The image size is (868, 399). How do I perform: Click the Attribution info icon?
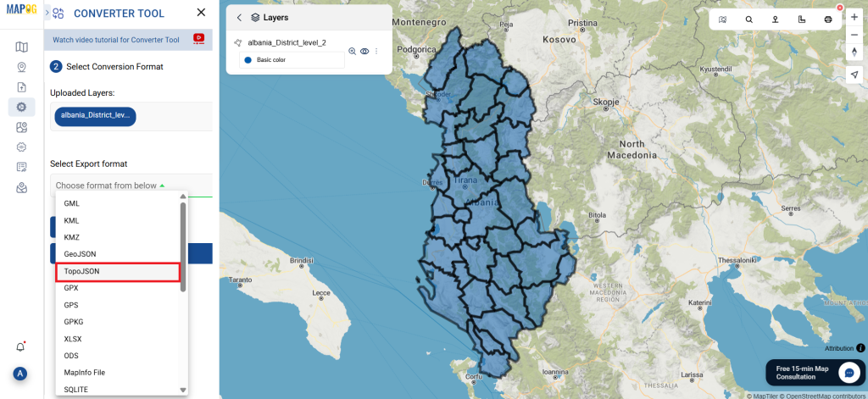tap(860, 348)
